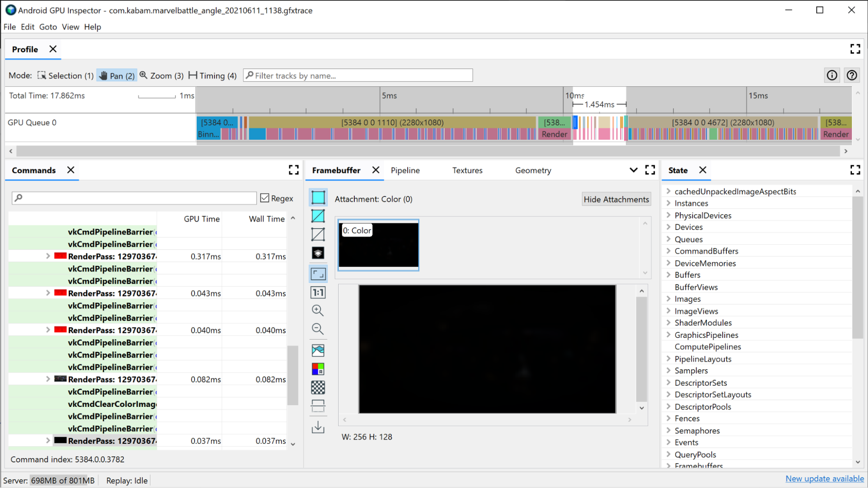Expand the GraphicsPipelines tree item
This screenshot has height=488, width=868.
tap(668, 334)
